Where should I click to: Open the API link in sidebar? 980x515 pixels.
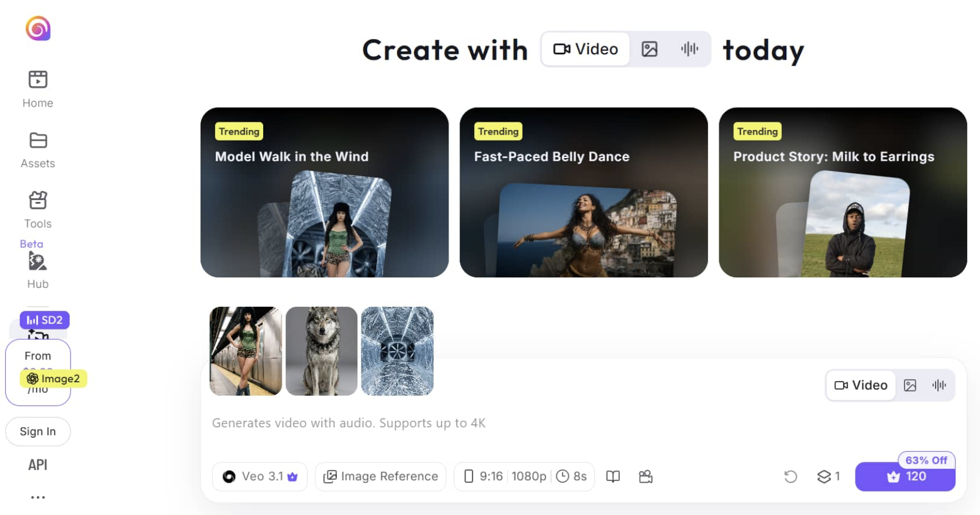pos(38,465)
